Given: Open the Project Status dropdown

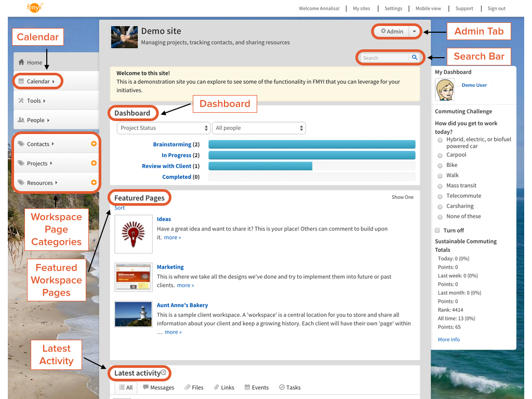Looking at the screenshot, I should [x=163, y=128].
